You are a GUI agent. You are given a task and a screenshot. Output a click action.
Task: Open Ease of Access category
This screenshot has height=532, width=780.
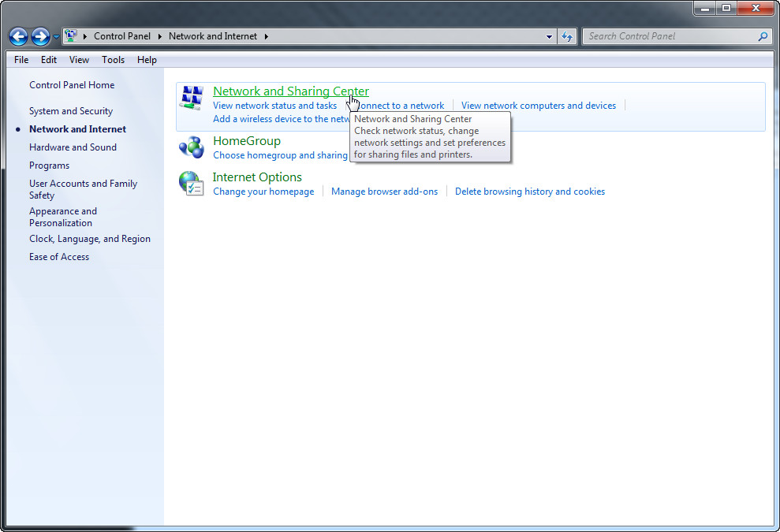point(59,257)
